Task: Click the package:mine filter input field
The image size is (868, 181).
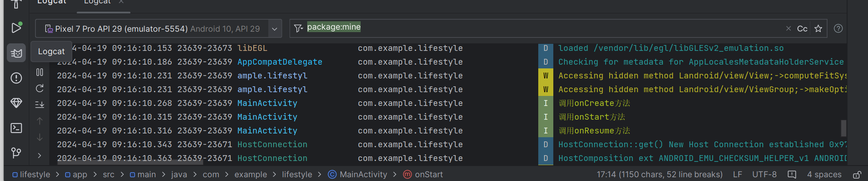Action: [x=543, y=28]
